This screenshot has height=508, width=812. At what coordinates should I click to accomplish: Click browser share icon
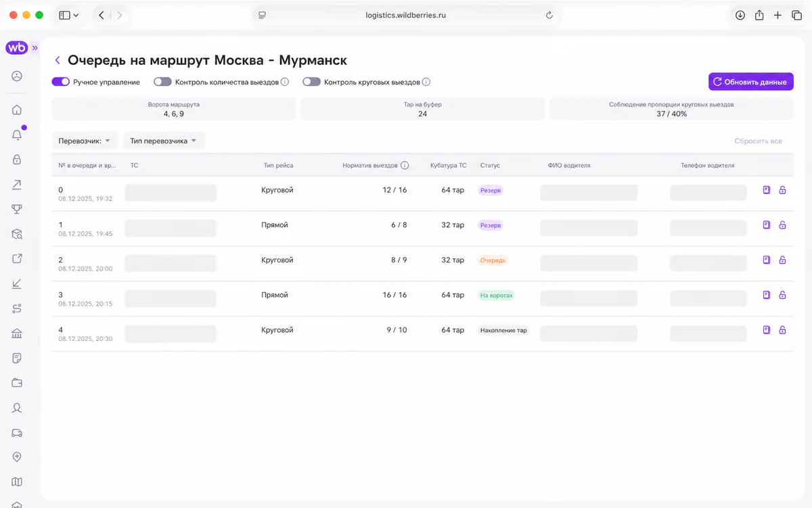(x=759, y=15)
